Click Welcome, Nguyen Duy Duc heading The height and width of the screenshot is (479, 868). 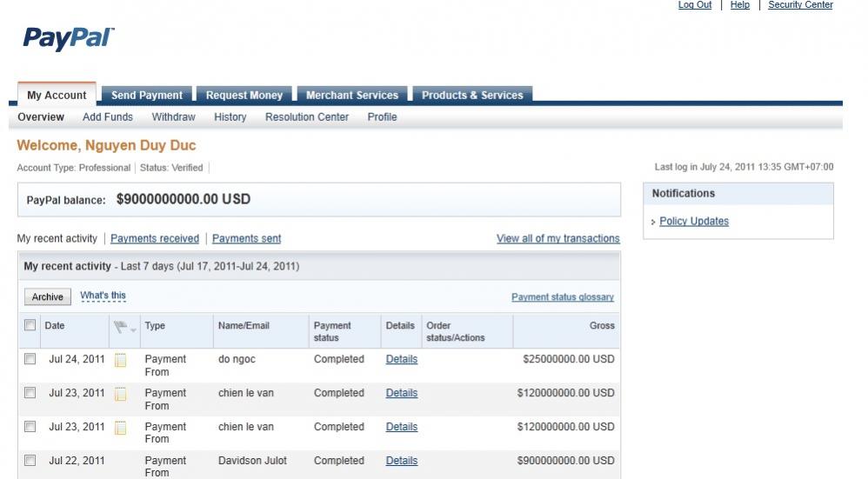(106, 145)
